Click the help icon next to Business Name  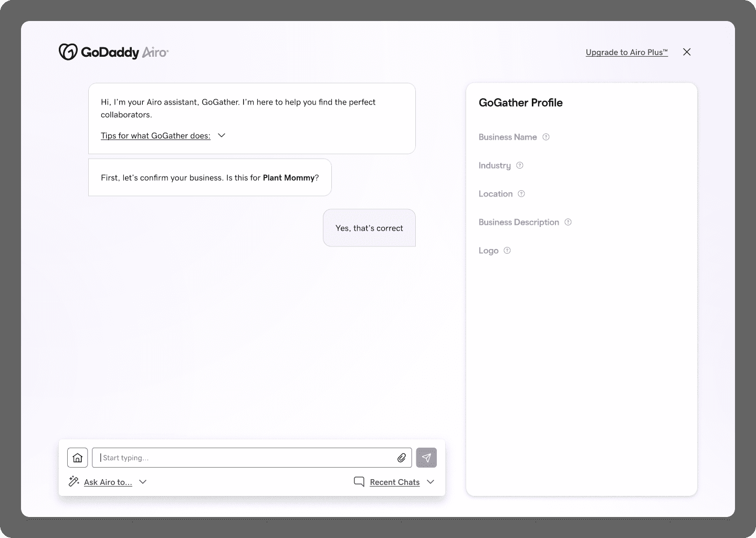click(546, 137)
